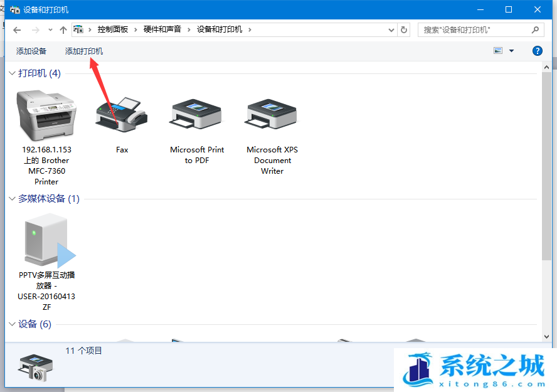Go up one level with up arrow
Viewport: 557px width, 392px height.
63,30
